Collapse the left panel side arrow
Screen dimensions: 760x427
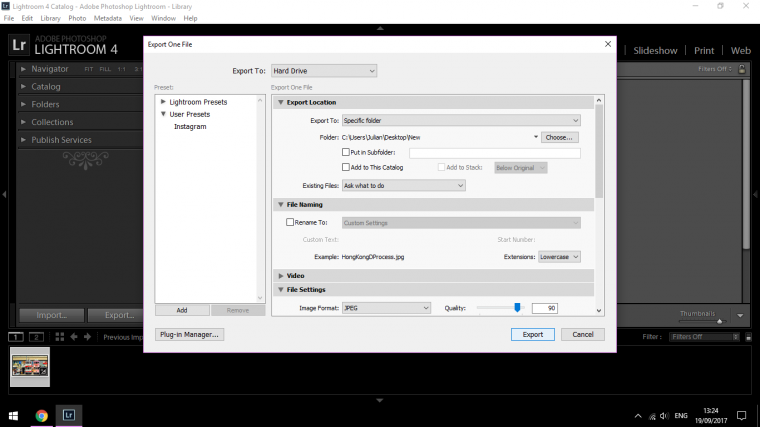(4, 194)
